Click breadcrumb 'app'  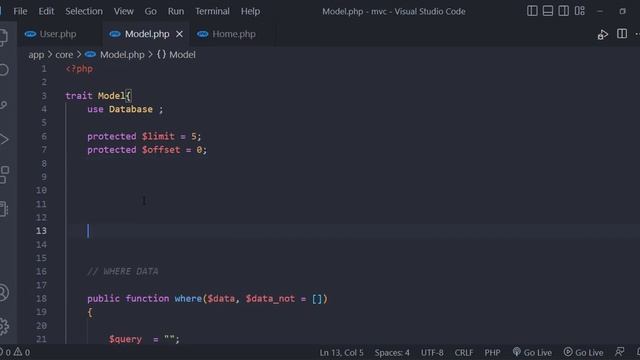(36, 55)
